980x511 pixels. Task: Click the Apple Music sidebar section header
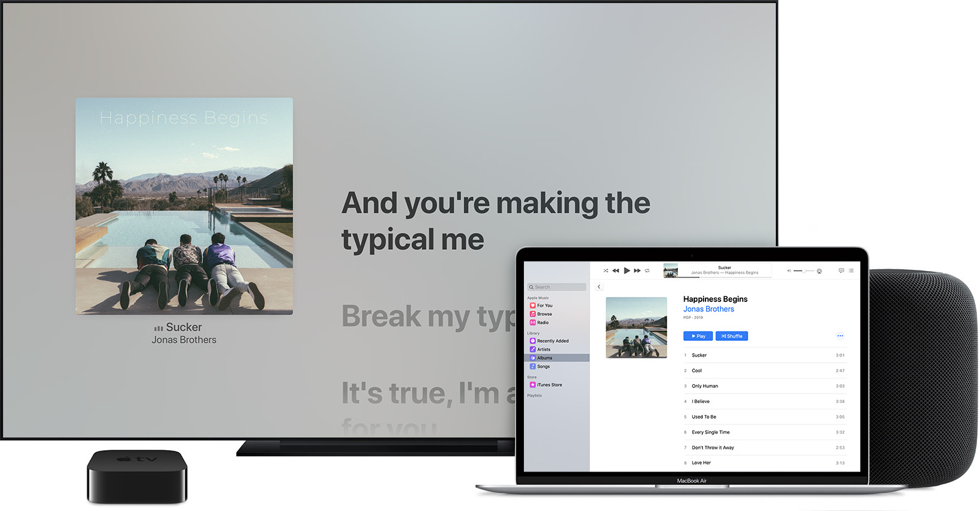(538, 298)
